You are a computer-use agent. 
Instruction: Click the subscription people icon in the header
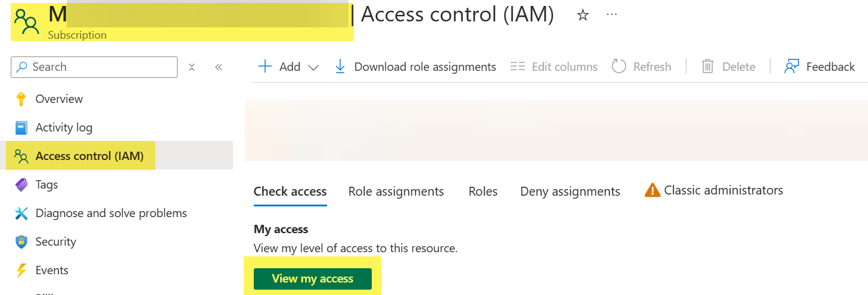click(x=27, y=21)
